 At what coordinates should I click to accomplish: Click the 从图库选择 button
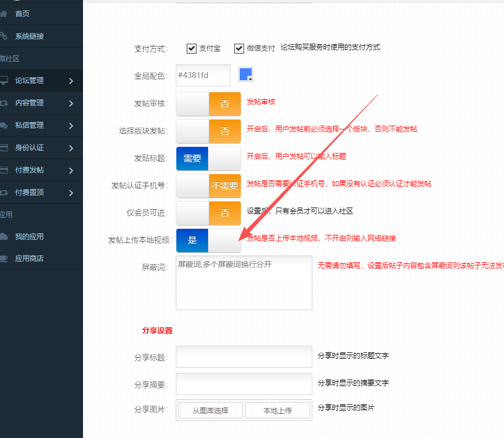pyautogui.click(x=210, y=411)
